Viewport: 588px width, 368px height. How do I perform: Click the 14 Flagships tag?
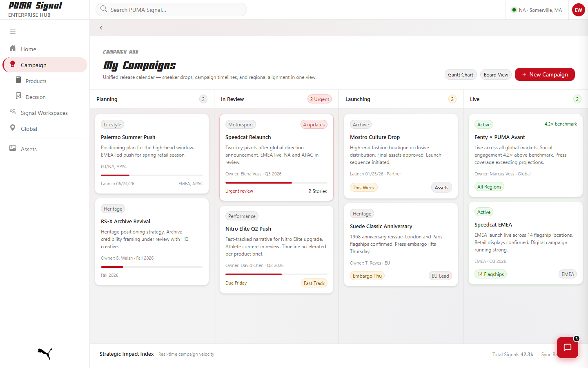click(490, 274)
